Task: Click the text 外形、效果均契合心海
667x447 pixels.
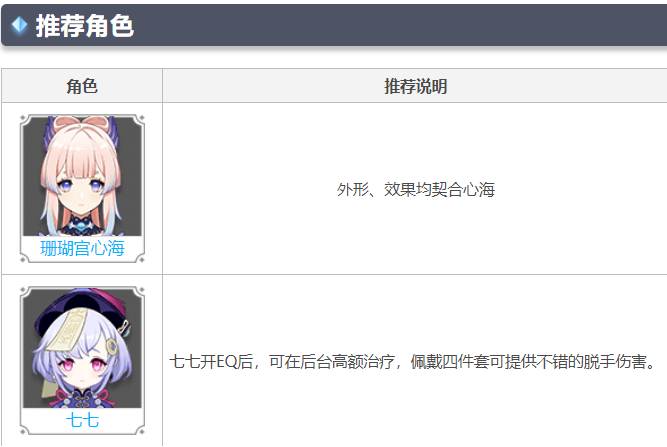Action: pos(416,190)
